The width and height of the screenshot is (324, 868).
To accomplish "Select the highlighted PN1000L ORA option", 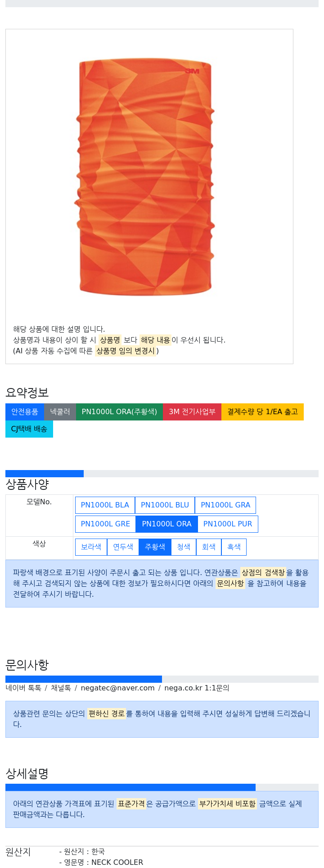I will [166, 524].
